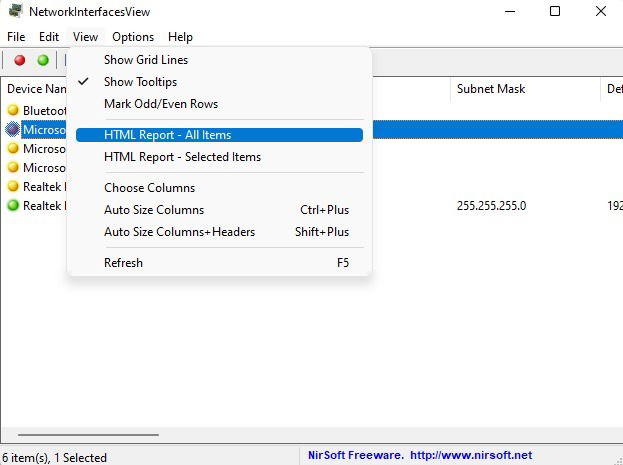
Task: Turn on Mark Odd/Even Rows
Action: pyautogui.click(x=161, y=104)
